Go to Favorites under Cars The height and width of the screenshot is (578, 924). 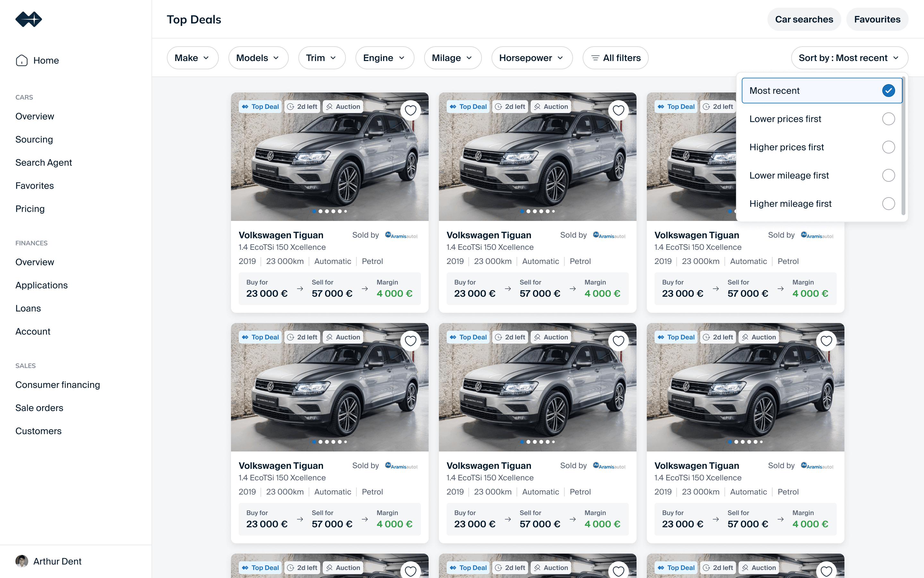(34, 186)
